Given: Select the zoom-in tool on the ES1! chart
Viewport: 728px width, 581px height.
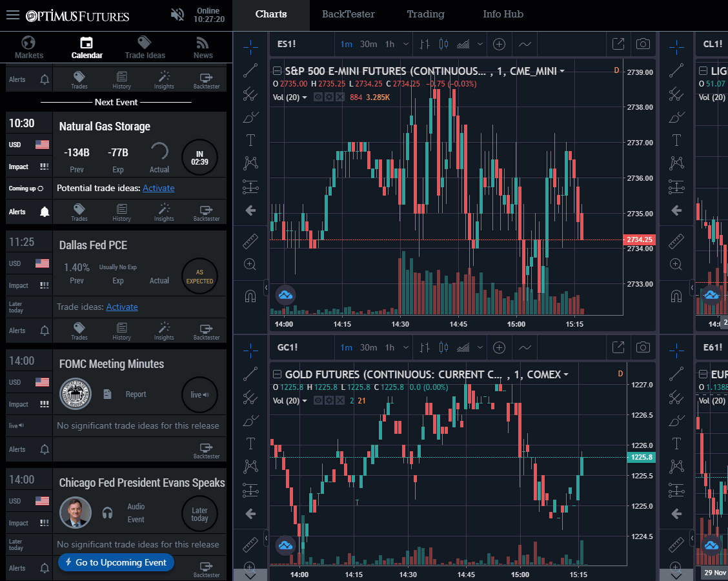Looking at the screenshot, I should (x=250, y=265).
